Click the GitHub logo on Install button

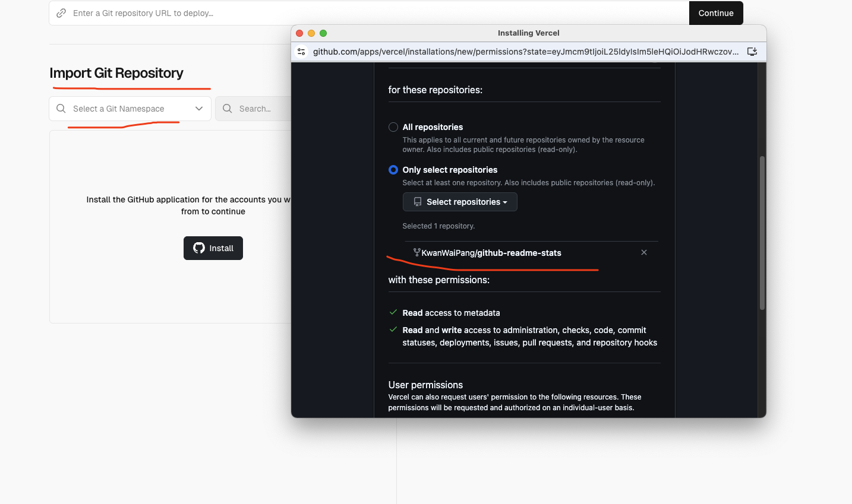coord(199,248)
